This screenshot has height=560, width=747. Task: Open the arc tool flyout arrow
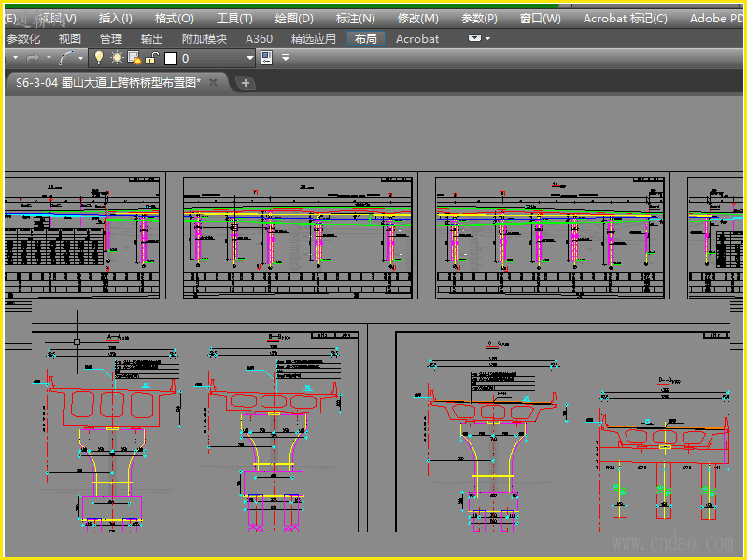[x=81, y=58]
